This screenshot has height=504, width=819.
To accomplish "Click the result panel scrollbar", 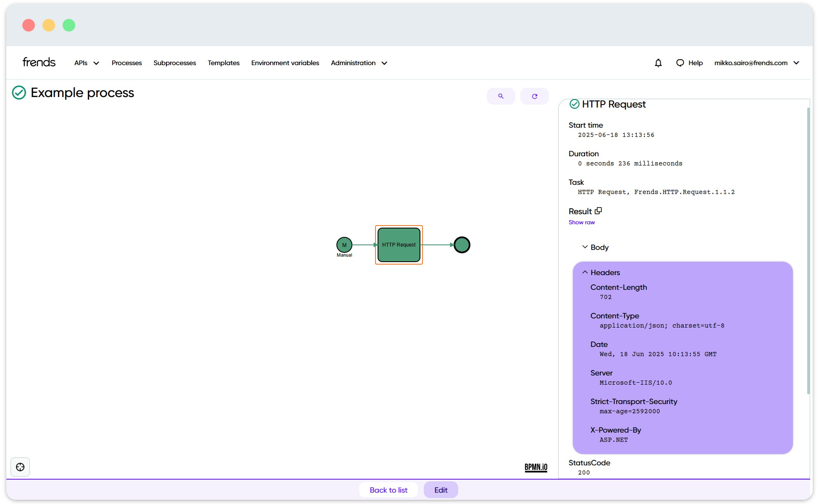I will coord(808,252).
